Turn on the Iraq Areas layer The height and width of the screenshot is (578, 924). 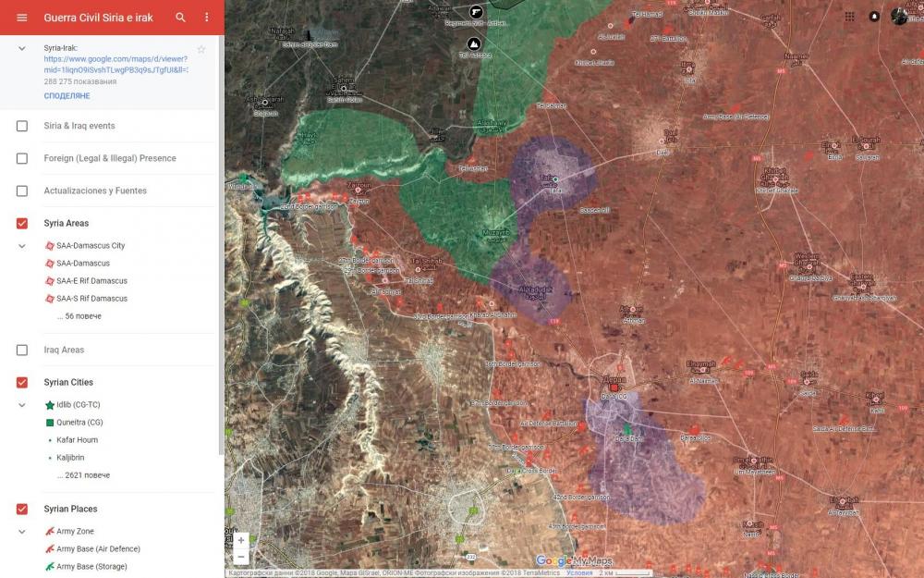pos(22,350)
